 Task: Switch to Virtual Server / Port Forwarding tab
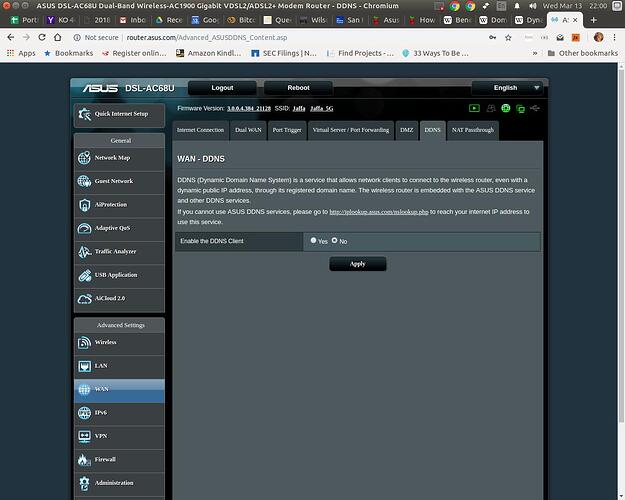pyautogui.click(x=351, y=130)
